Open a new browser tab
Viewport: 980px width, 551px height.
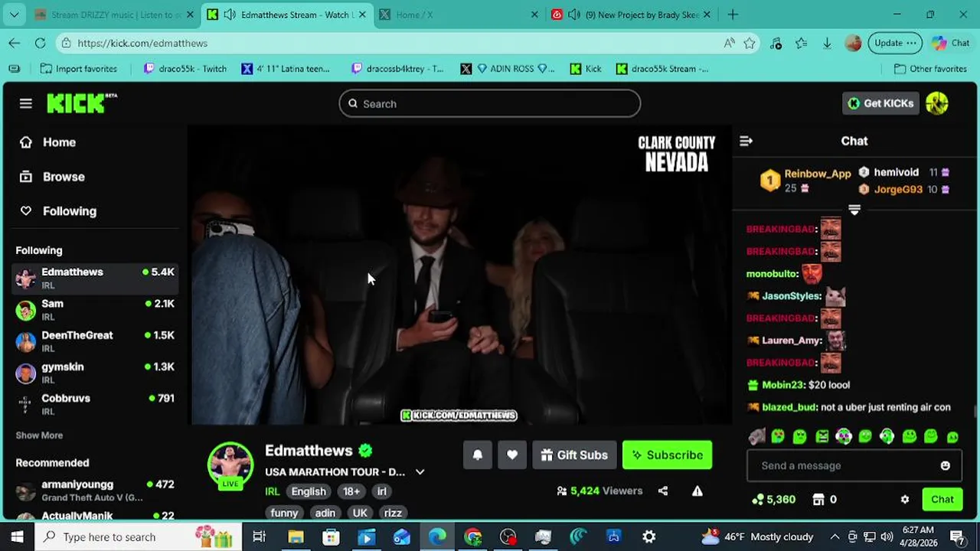click(733, 15)
